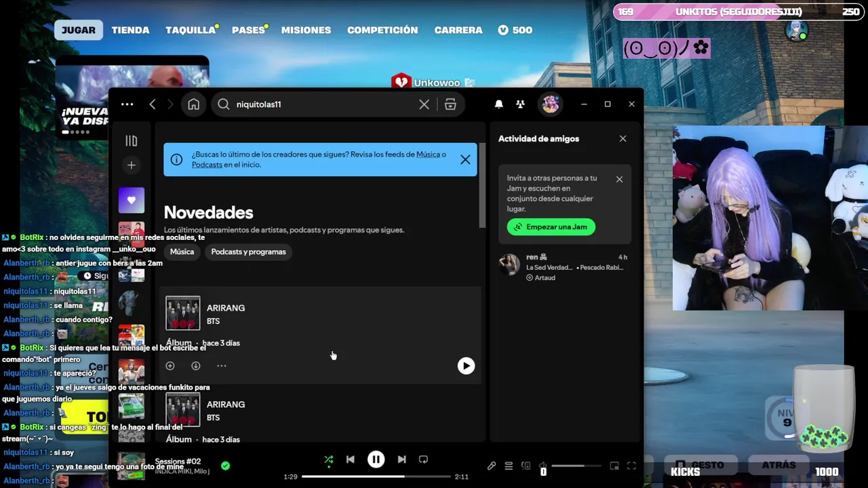Toggle the friend activity icon

[520, 104]
